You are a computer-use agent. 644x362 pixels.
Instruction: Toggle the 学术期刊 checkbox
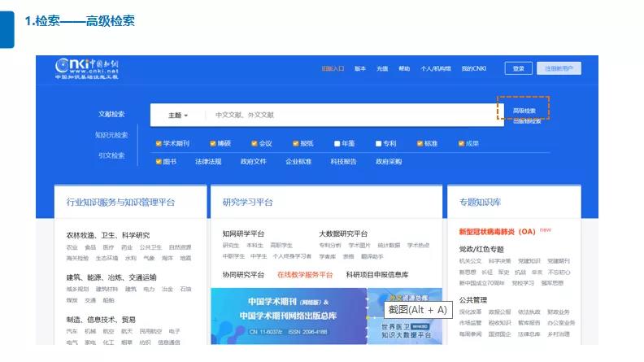point(159,143)
